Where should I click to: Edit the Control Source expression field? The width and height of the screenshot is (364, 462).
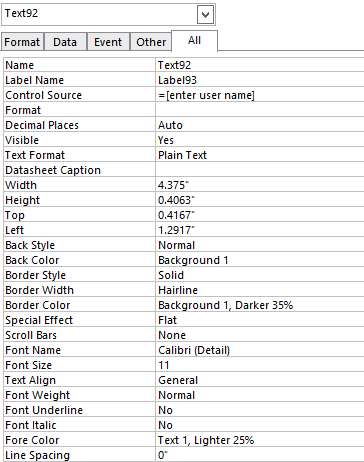260,95
